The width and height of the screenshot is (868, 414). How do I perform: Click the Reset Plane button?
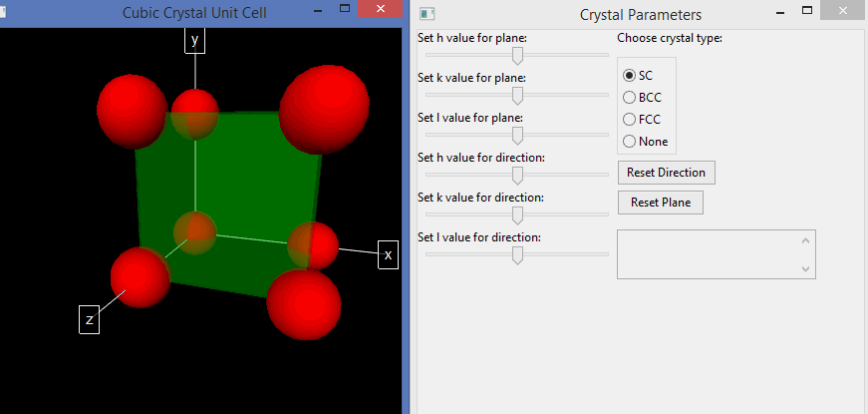pos(661,203)
